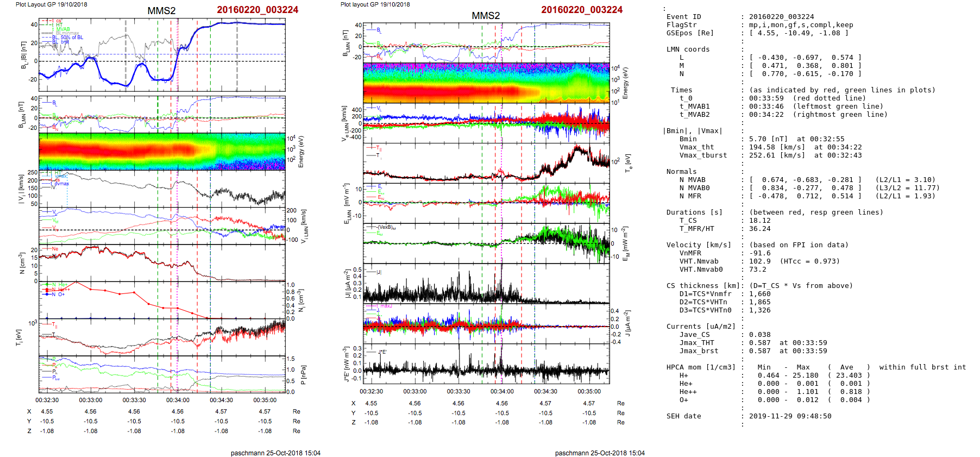Click "BL, 50% of BL" legend entry
The width and height of the screenshot is (980, 457).
click(68, 37)
